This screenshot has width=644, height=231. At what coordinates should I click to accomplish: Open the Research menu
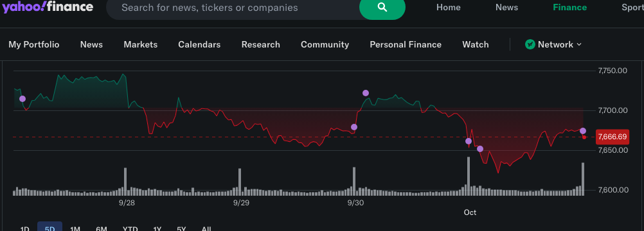pyautogui.click(x=261, y=44)
